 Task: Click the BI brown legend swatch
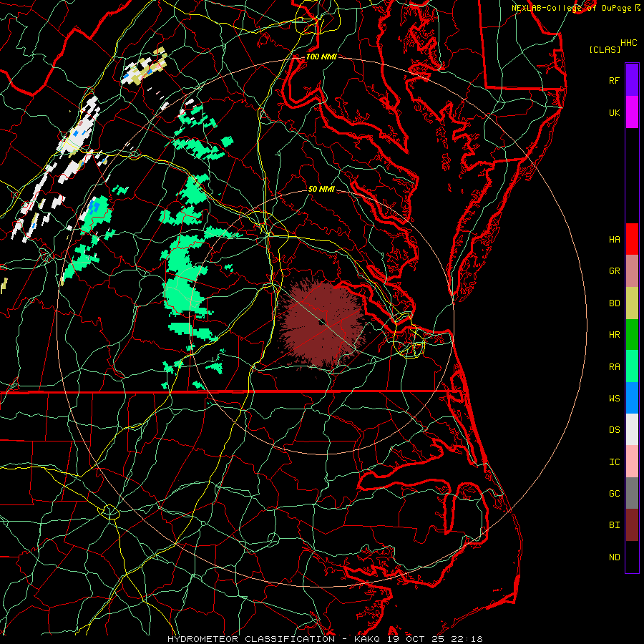632,525
